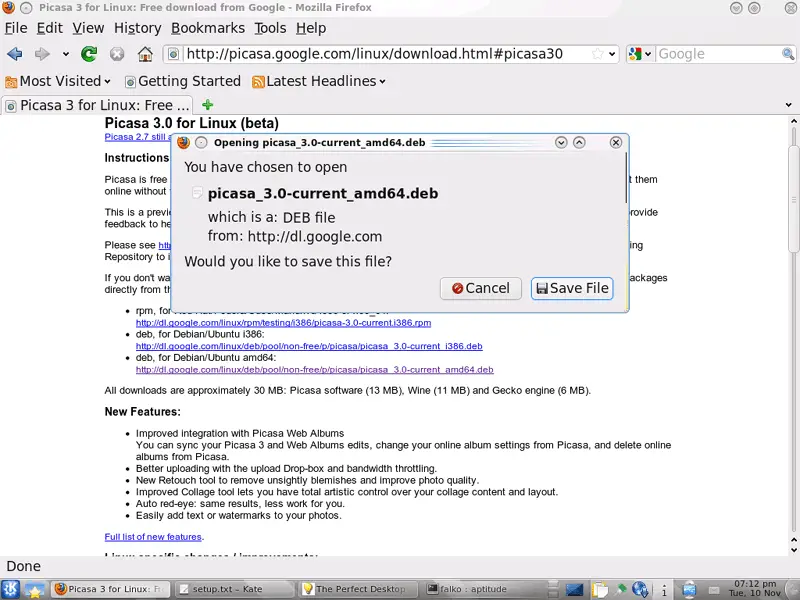Image resolution: width=800 pixels, height=600 pixels.
Task: Bookmark this page with the star icon
Action: coord(597,54)
